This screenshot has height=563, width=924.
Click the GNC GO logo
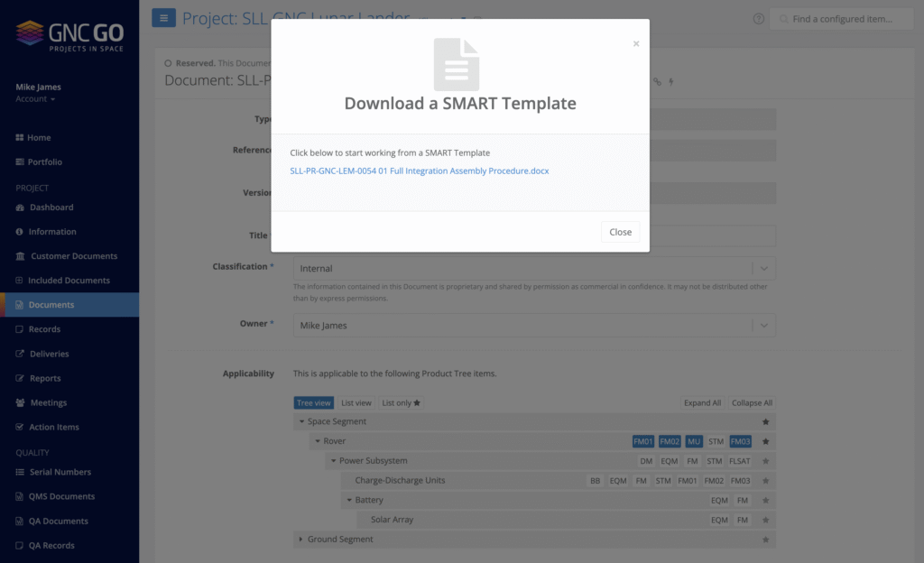tap(69, 36)
